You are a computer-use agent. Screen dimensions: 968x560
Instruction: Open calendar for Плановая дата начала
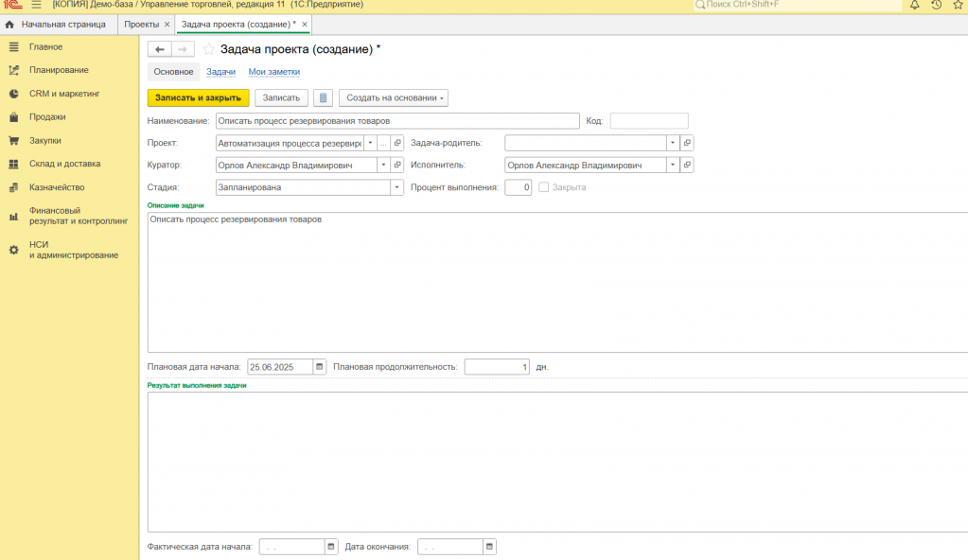tap(319, 367)
